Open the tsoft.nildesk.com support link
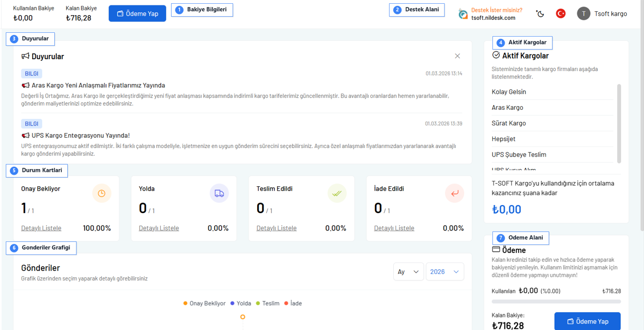Image resolution: width=644 pixels, height=330 pixels. [493, 18]
